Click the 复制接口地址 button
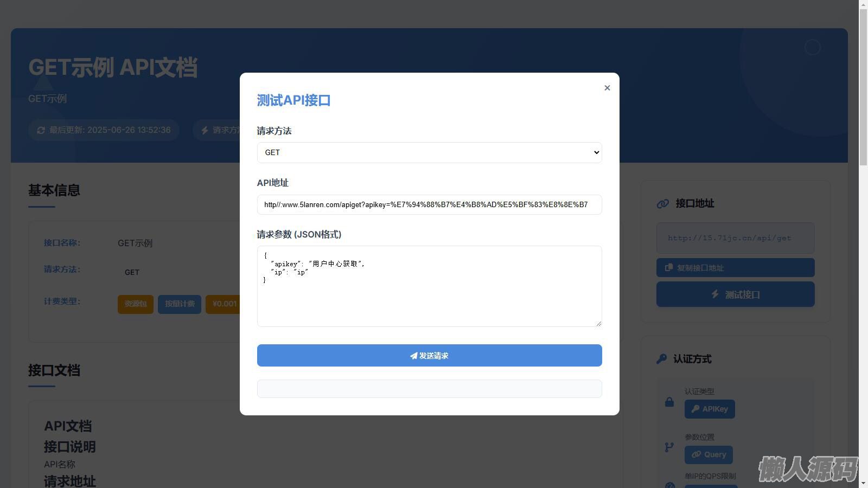 point(736,268)
